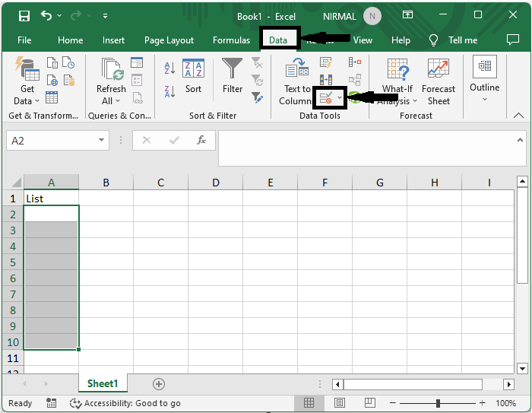Screen dimensions: 532x413
Task: Adjust the zoom slider handle
Action: 438,403
